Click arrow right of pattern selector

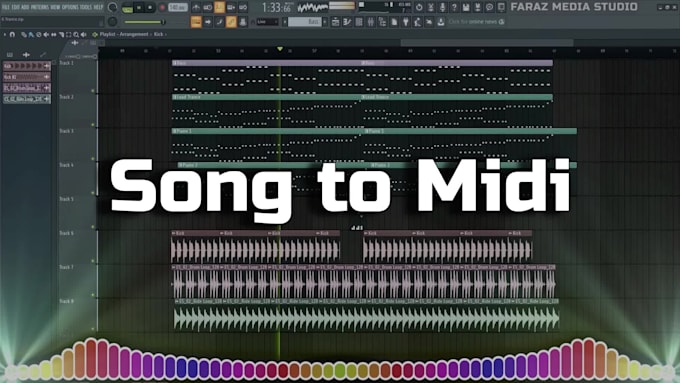[x=325, y=22]
